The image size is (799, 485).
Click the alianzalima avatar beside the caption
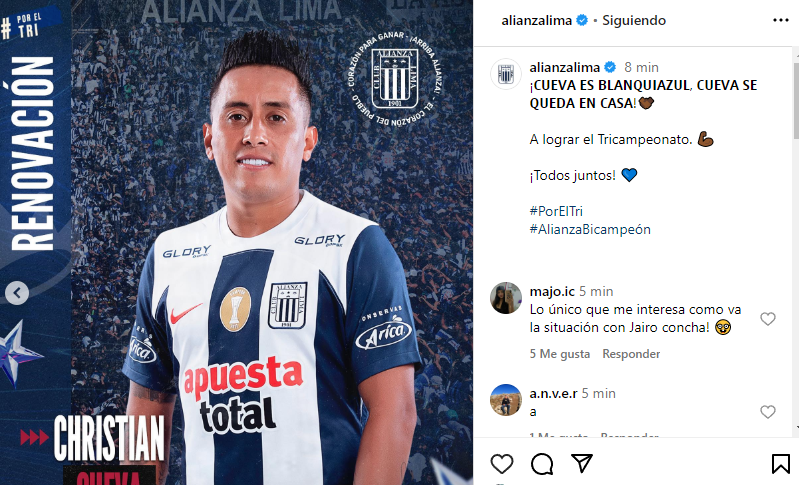(505, 74)
